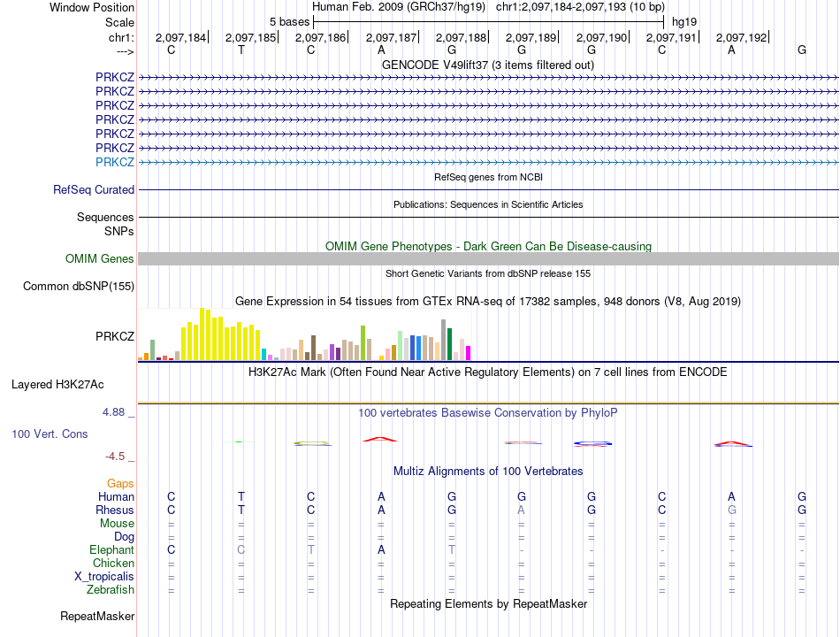The image size is (840, 637).
Task: Click the tall gray GTEx expression bar
Action: tap(444, 340)
